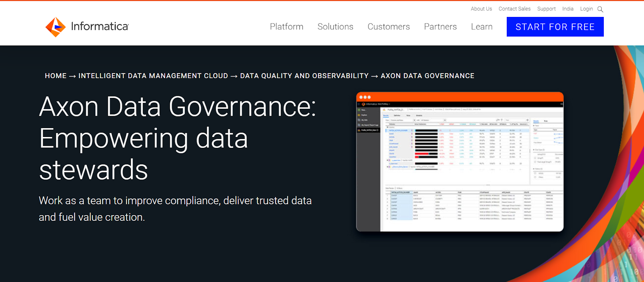The image size is (644, 282).
Task: Click the Login link
Action: (586, 9)
